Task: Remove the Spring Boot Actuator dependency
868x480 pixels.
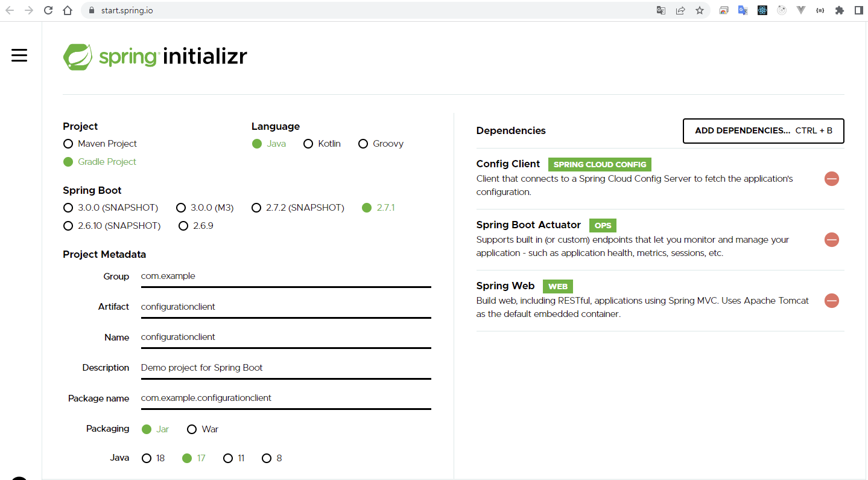Action: [832, 240]
